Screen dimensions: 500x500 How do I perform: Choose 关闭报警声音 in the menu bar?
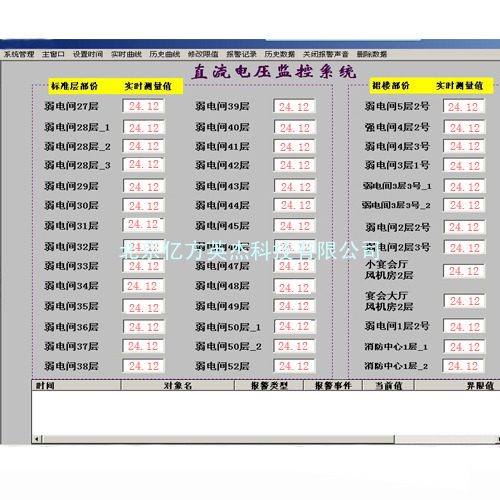point(326,54)
